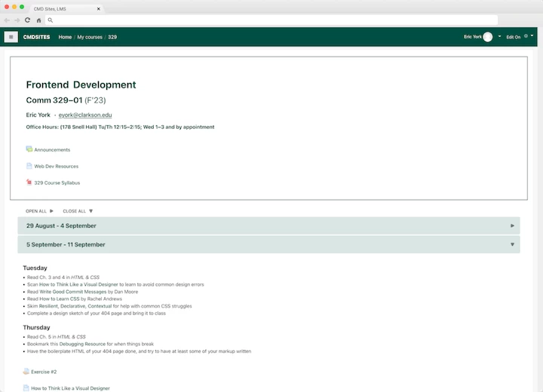Image resolution: width=543 pixels, height=392 pixels.
Task: Go to browser home page icon
Action: [x=38, y=20]
